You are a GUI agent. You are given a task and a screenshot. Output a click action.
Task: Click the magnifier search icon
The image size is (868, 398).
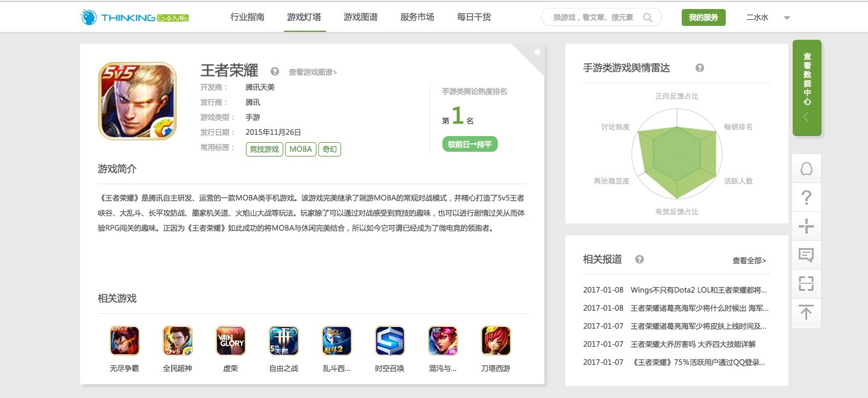pos(648,17)
